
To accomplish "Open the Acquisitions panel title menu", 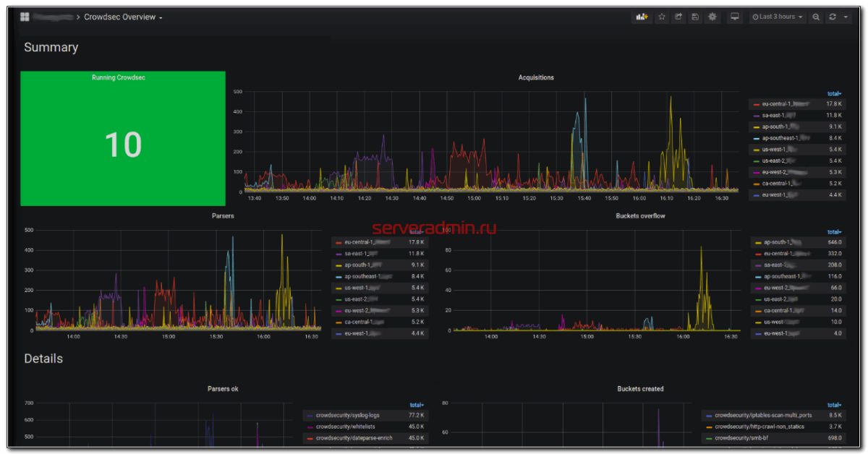I will pos(535,77).
